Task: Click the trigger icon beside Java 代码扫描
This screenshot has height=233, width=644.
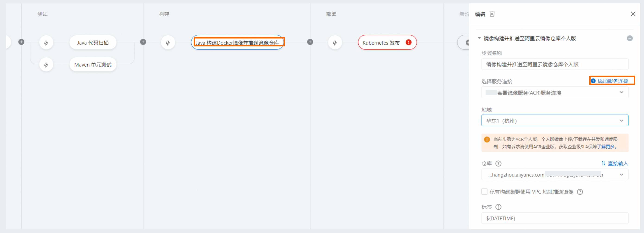Action: click(46, 43)
